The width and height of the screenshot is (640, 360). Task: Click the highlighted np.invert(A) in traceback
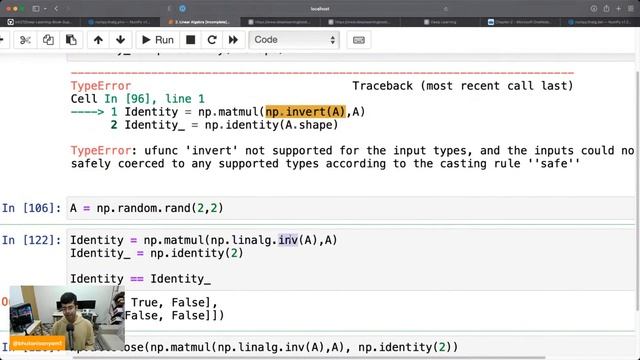[x=305, y=111]
